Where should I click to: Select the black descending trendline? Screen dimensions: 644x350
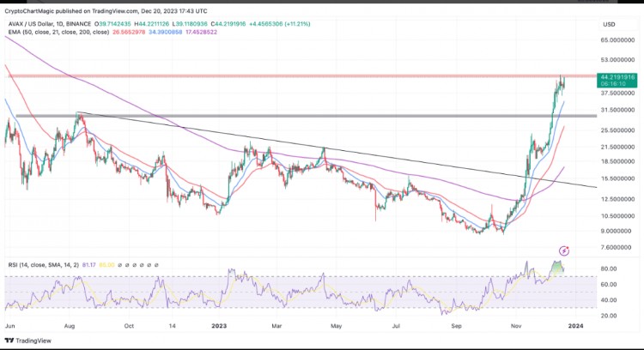[x=343, y=151]
